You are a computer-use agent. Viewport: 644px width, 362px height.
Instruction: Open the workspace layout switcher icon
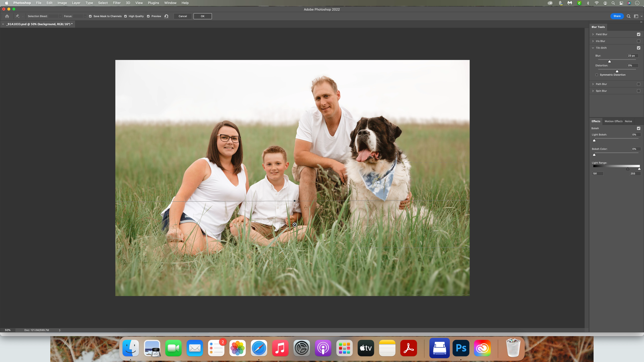click(x=636, y=16)
